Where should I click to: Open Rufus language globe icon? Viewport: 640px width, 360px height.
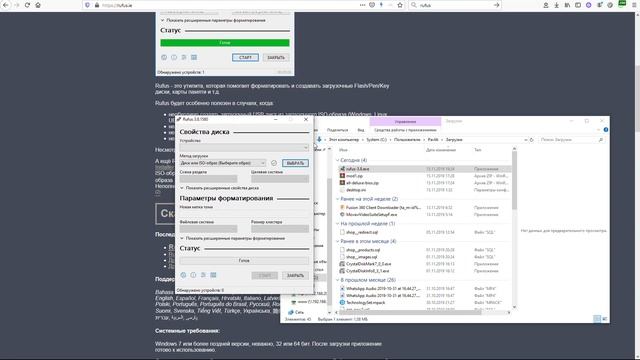pyautogui.click(x=183, y=275)
